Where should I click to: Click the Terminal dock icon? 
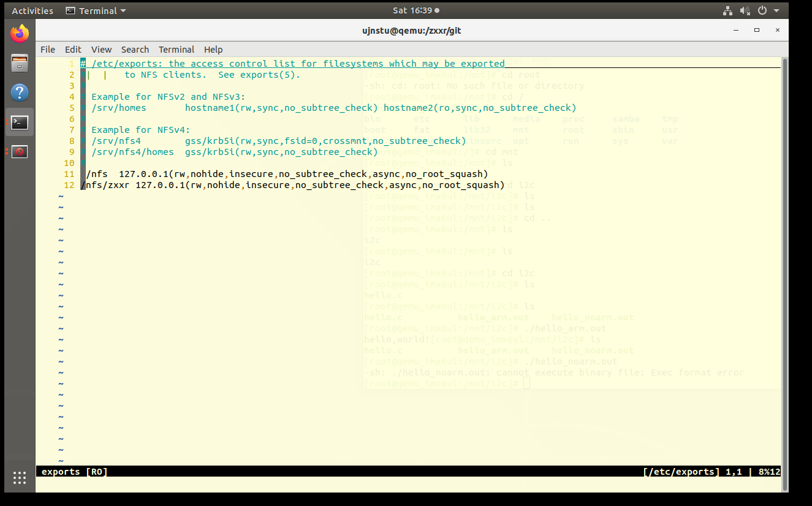(x=20, y=123)
